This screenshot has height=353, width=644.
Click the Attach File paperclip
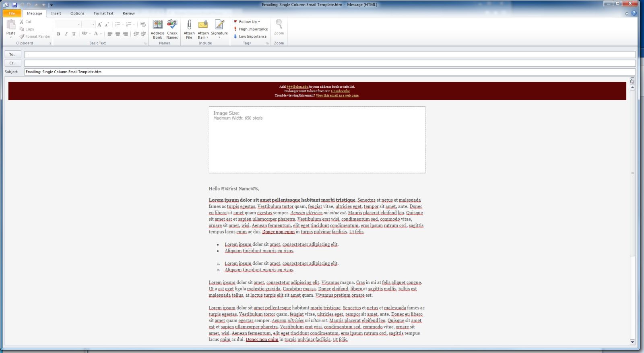click(189, 25)
